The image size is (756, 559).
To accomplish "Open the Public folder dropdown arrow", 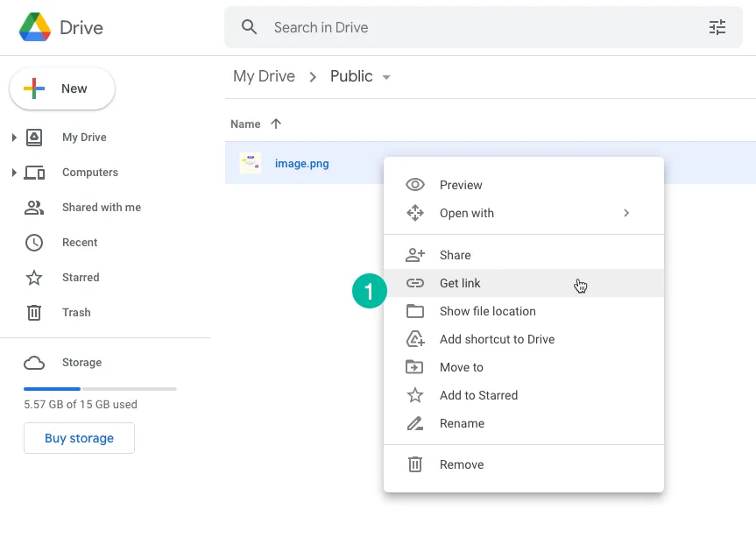I will [385, 76].
